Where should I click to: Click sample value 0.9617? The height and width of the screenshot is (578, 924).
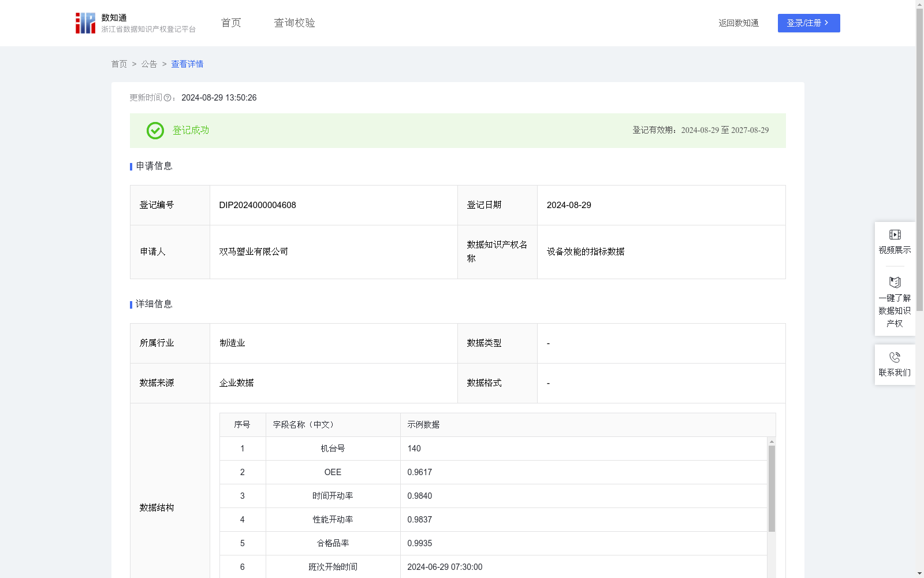420,472
